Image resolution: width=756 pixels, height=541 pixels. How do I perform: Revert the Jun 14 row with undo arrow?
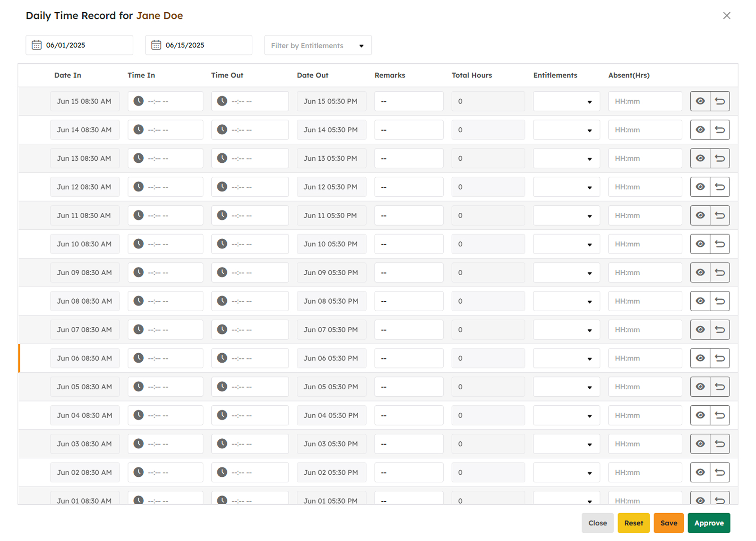pyautogui.click(x=720, y=130)
